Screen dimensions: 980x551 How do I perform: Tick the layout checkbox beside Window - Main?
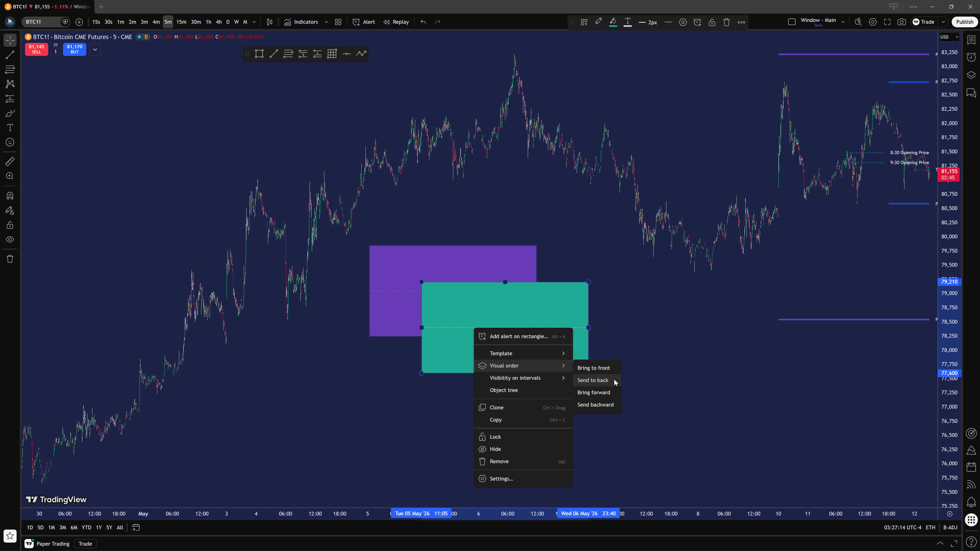pyautogui.click(x=792, y=22)
